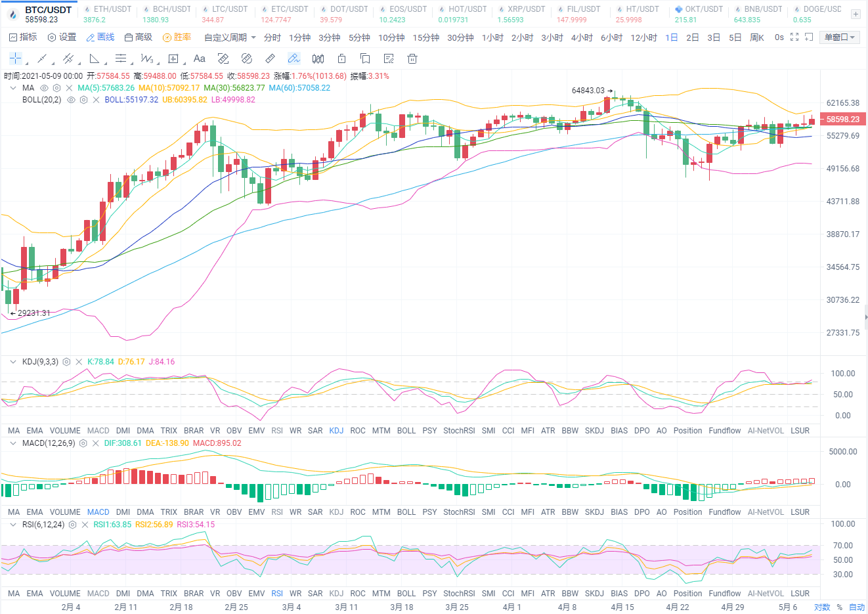Viewport: 868px width, 614px height.
Task: Open MA indicator settings gear
Action: (x=57, y=88)
